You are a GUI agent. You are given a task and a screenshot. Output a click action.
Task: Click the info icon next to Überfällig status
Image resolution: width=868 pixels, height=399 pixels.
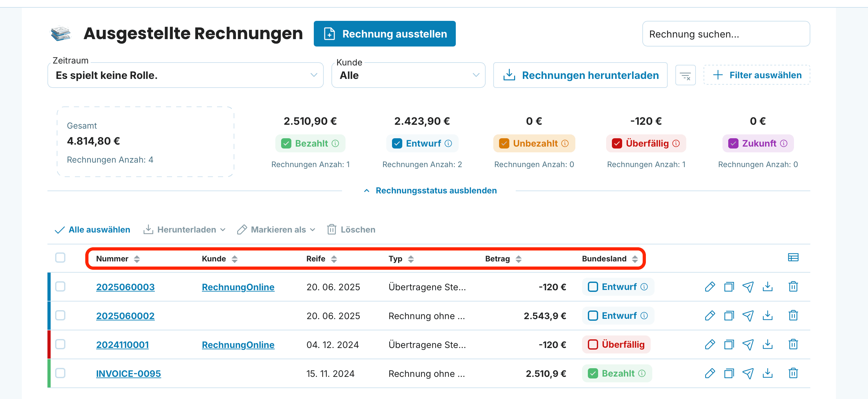coord(676,143)
